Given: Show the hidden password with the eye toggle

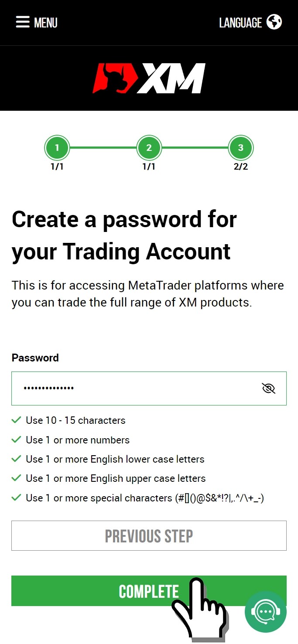Looking at the screenshot, I should [268, 388].
